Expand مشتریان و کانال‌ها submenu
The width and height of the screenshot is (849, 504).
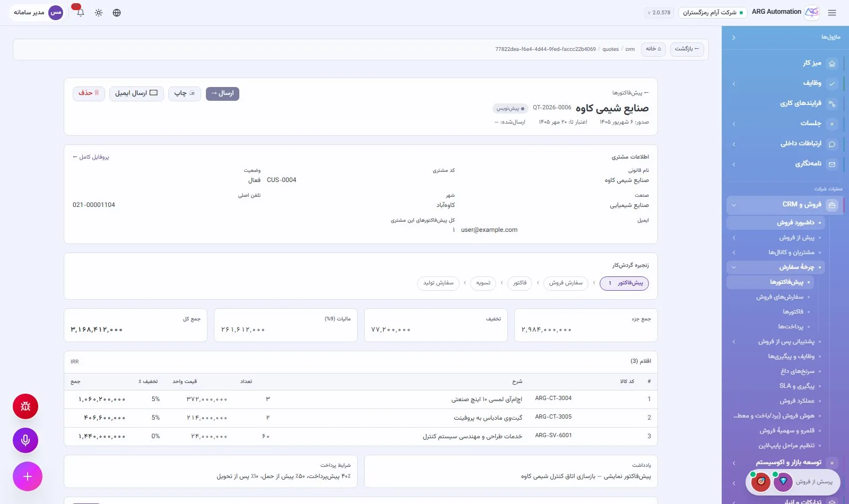click(x=733, y=253)
